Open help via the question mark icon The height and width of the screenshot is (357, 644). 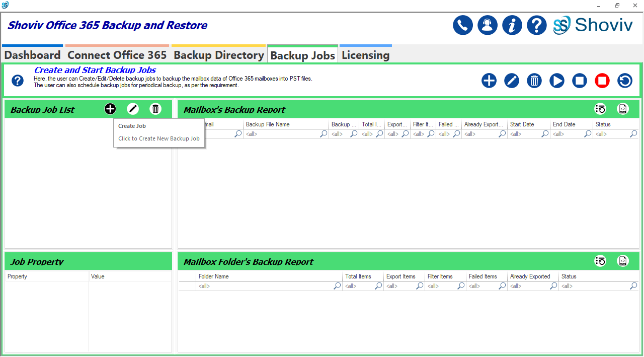pos(536,25)
